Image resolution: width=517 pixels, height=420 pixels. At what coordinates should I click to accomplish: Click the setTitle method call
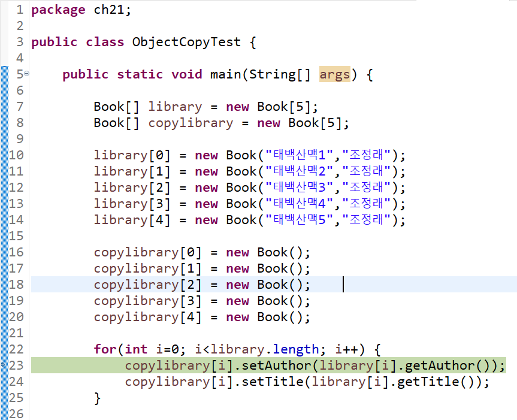273,382
